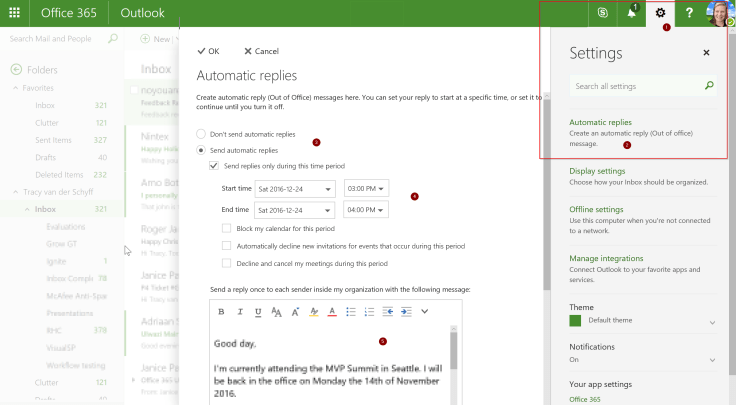
Task: Expand more formatting options chevron
Action: (425, 312)
